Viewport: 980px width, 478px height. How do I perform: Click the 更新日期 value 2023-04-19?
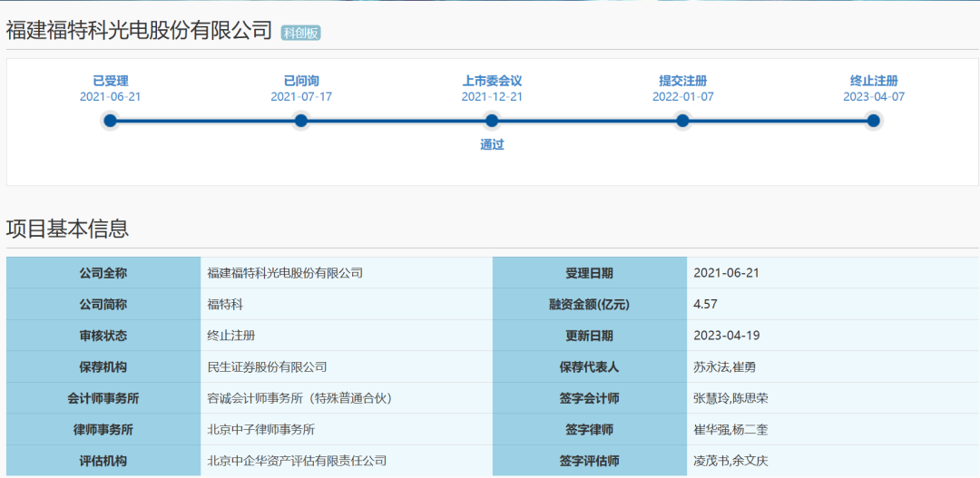pos(726,336)
